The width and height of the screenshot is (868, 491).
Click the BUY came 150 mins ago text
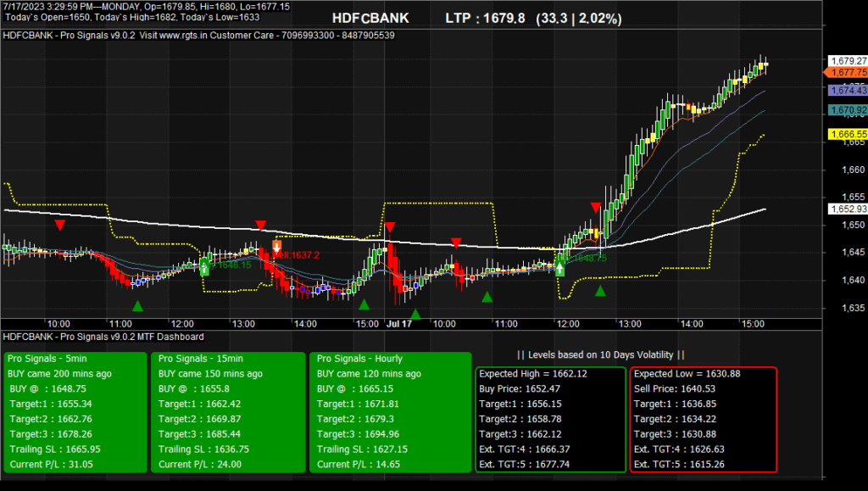210,374
